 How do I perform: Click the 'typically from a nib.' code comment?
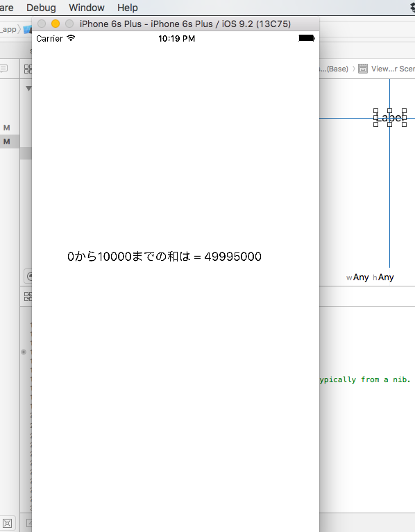click(x=365, y=379)
